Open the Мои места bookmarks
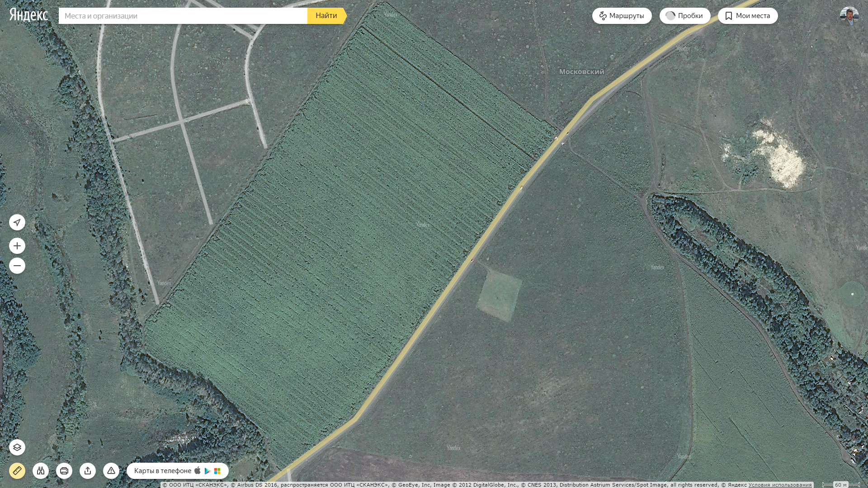This screenshot has width=868, height=488. click(747, 16)
